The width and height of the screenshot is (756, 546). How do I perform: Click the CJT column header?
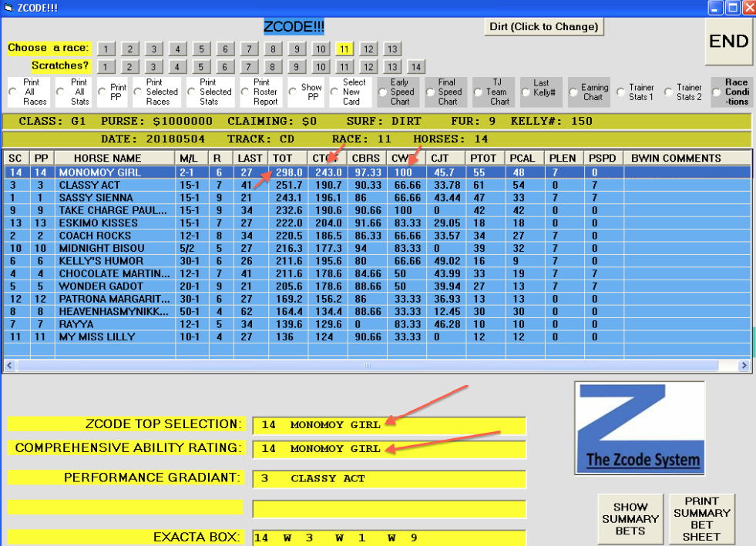pyautogui.click(x=446, y=158)
